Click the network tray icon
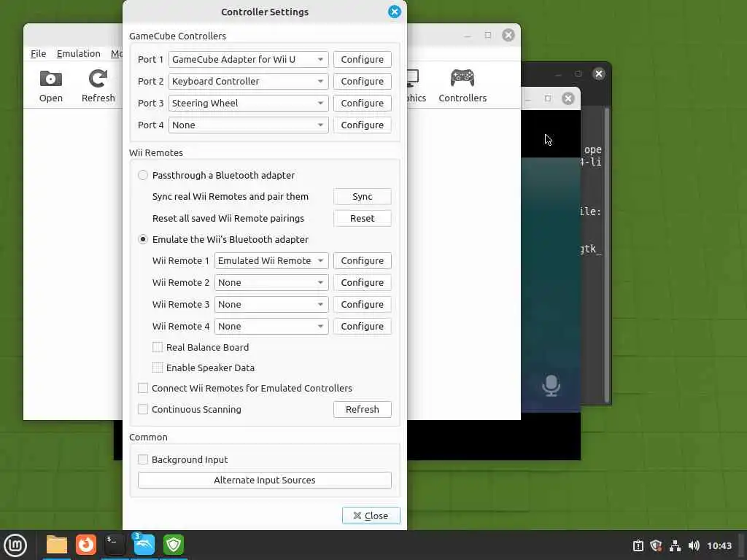The image size is (747, 560). point(675,545)
